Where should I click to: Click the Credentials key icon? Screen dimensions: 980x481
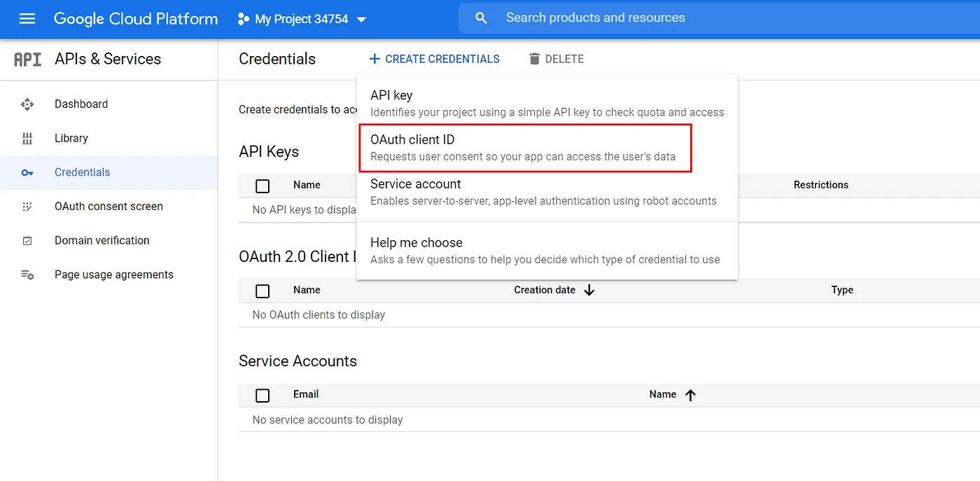click(27, 173)
